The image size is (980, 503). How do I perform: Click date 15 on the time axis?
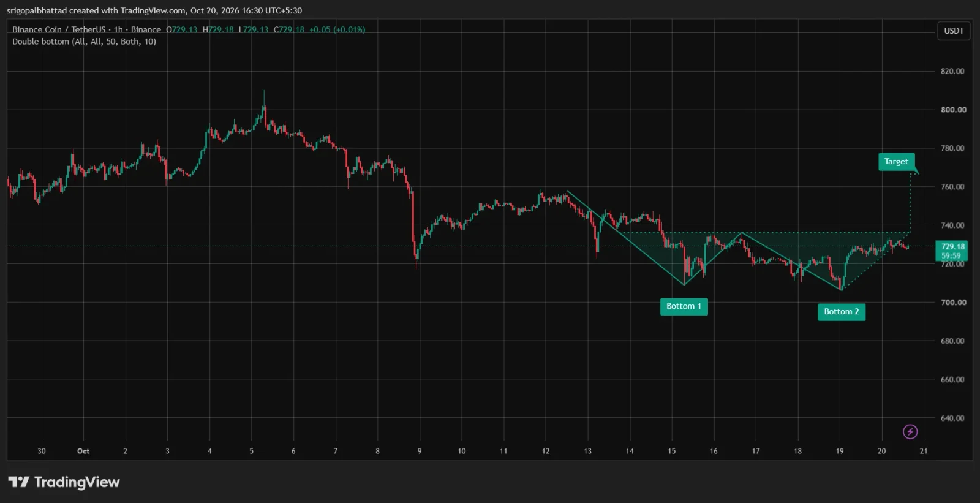coord(671,451)
